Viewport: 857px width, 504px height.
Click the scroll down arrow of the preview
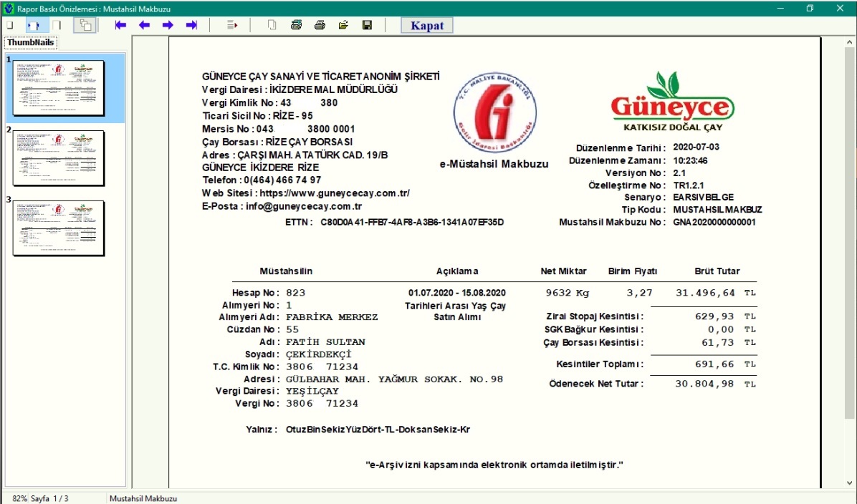[849, 483]
